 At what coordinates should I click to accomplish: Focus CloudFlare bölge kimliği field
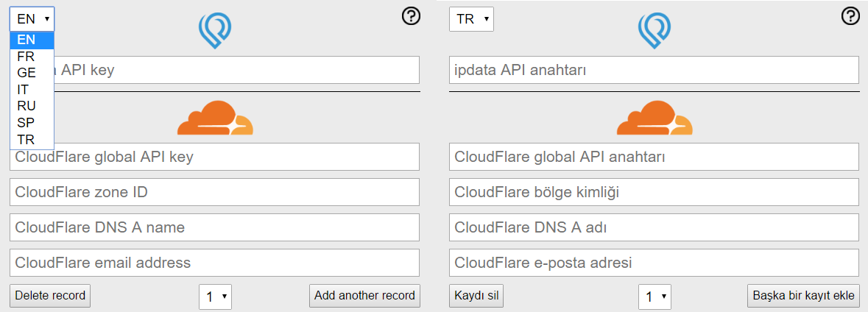coord(654,192)
